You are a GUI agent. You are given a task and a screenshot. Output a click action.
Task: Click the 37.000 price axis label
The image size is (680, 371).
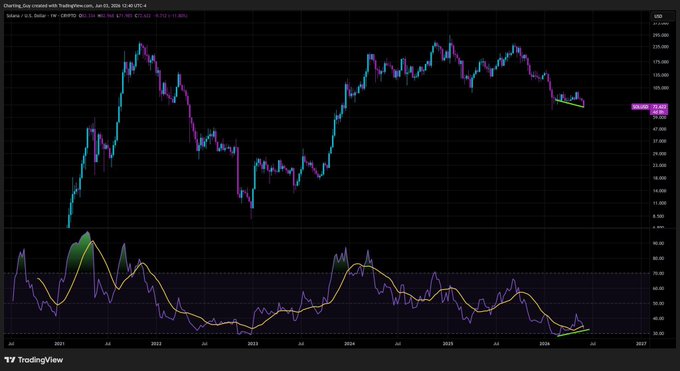pos(660,141)
